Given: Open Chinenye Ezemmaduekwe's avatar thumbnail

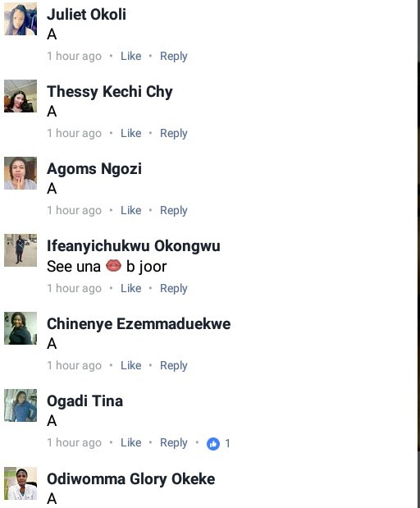Looking at the screenshot, I should (x=21, y=328).
